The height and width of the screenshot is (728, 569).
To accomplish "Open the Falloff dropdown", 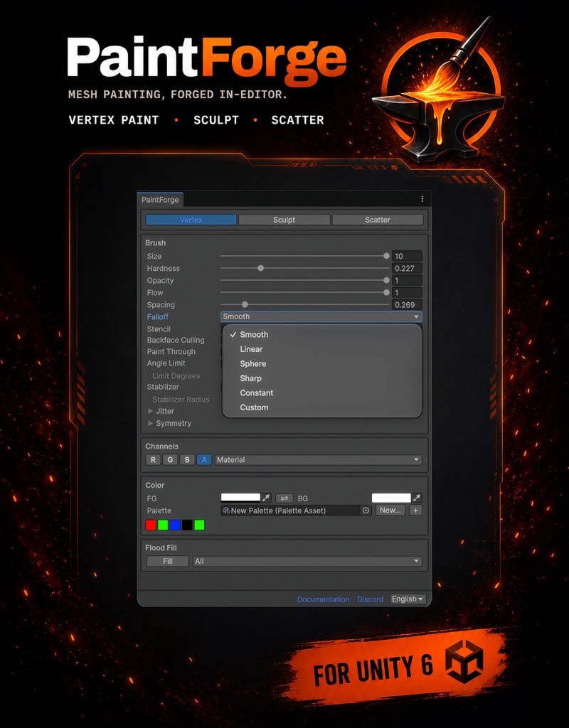I will 321,316.
